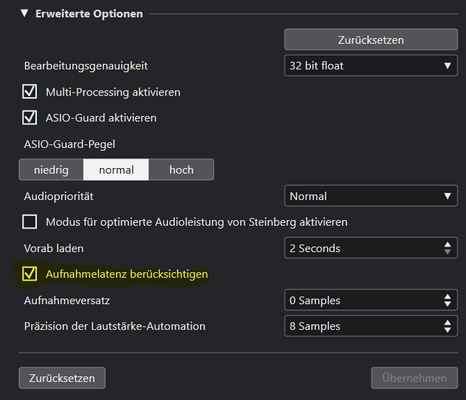Click the Übernehmen button

(414, 378)
